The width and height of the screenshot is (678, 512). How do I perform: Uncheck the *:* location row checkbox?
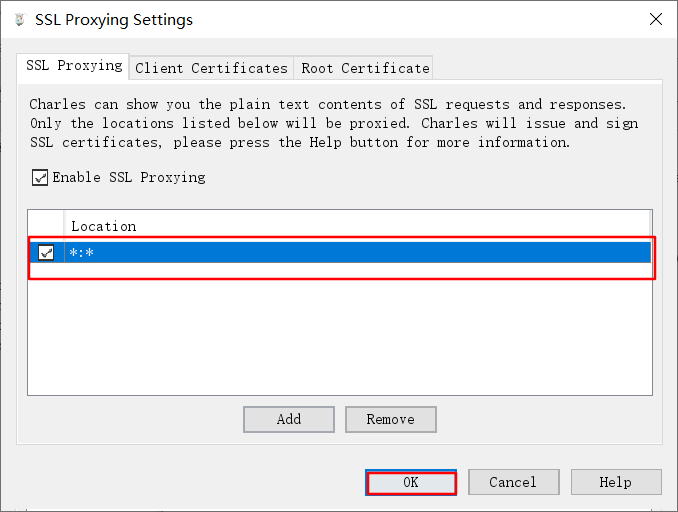(46, 253)
